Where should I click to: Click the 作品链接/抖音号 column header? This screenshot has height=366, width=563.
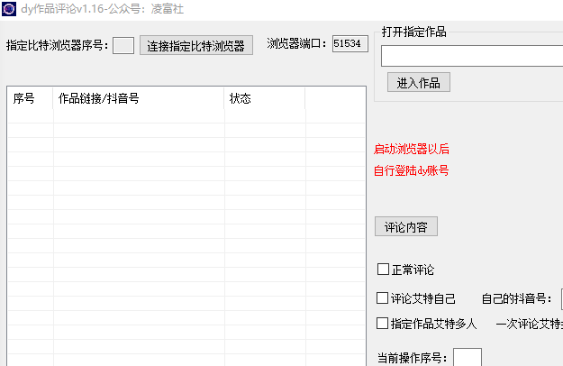pyautogui.click(x=138, y=98)
